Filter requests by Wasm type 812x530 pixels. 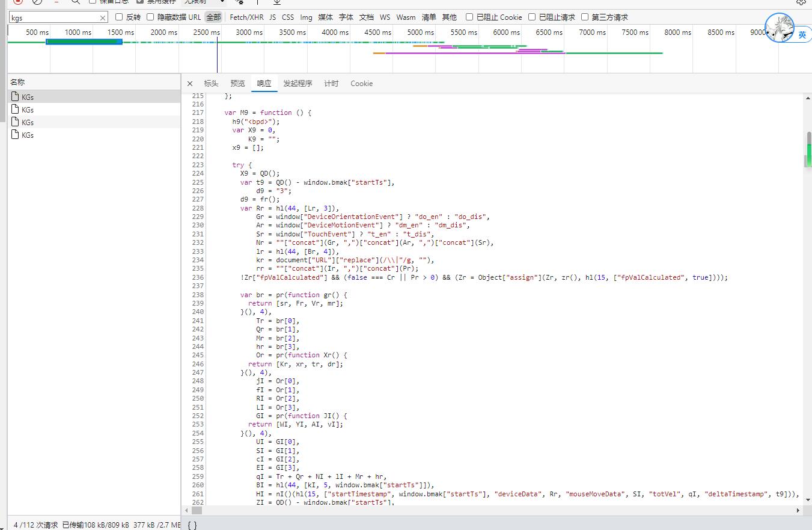(406, 17)
